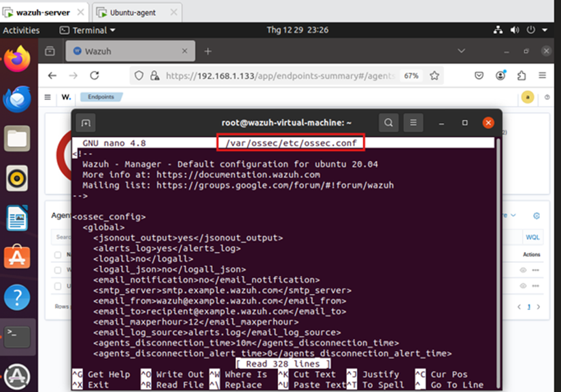Click the Firefox forward arrow
The height and width of the screenshot is (392, 561).
73,75
